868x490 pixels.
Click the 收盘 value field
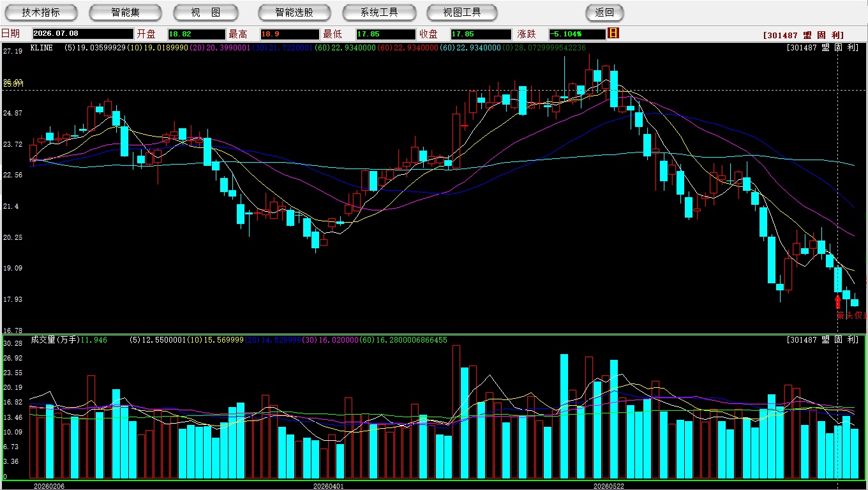click(481, 34)
